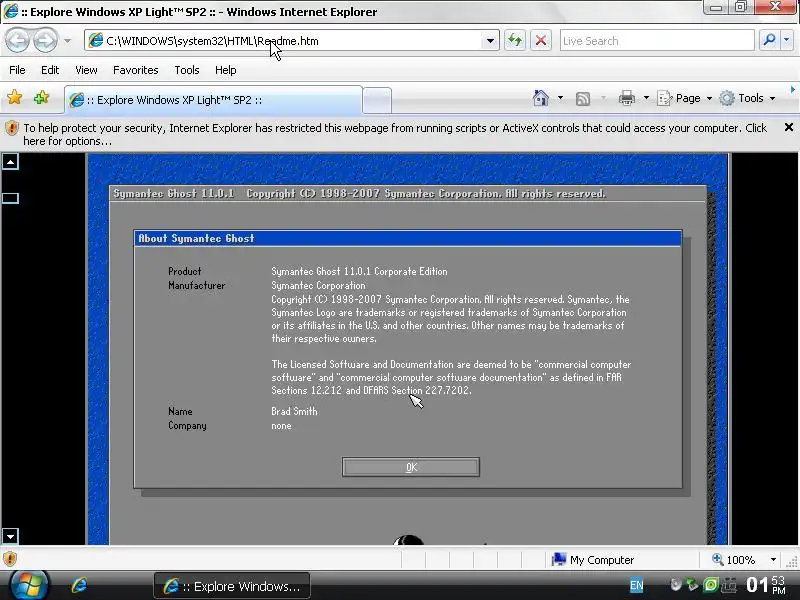Expand the Home button dropdown arrow
This screenshot has height=600, width=800.
pyautogui.click(x=560, y=98)
